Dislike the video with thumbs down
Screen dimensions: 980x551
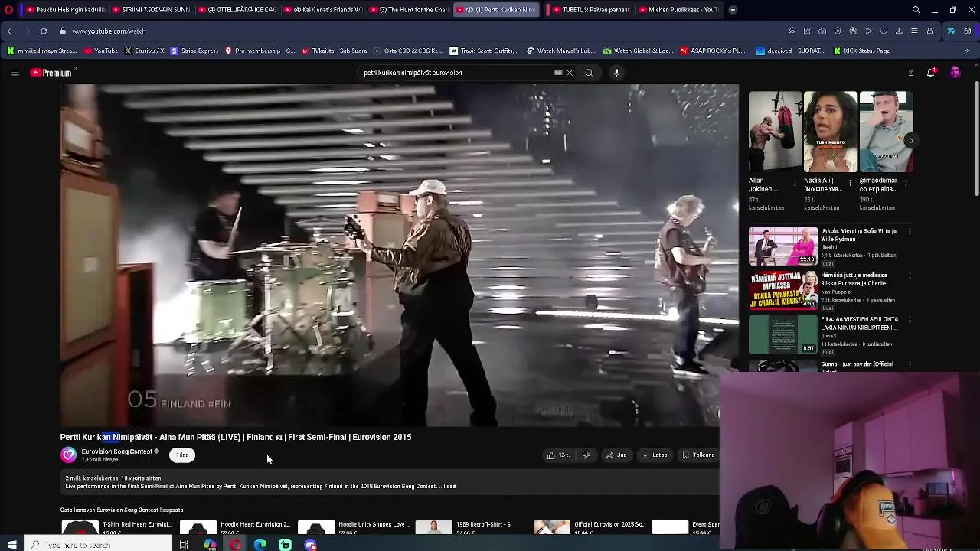[586, 455]
